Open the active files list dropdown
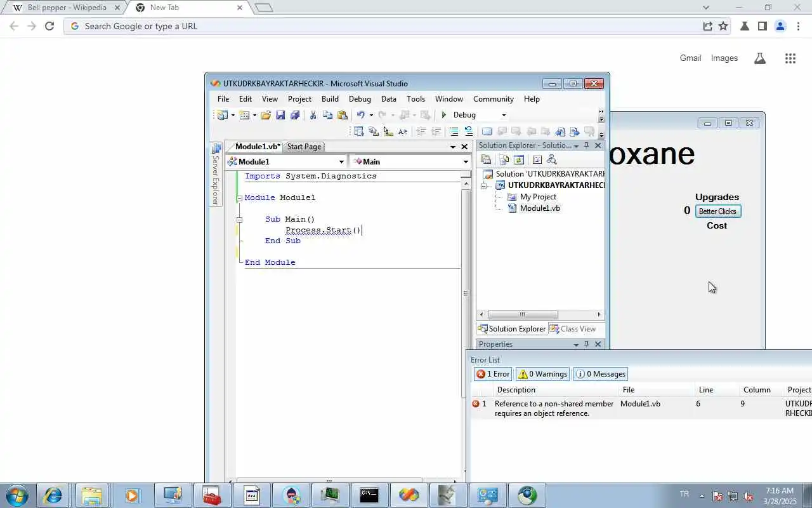 tap(453, 147)
